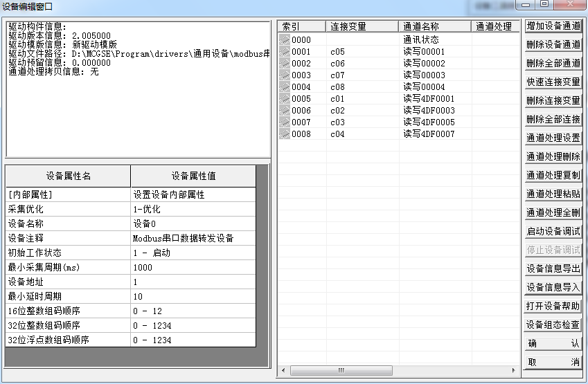Viewport: 588px width, 384px height.
Task: Cancel with 取消 button
Action: click(553, 363)
